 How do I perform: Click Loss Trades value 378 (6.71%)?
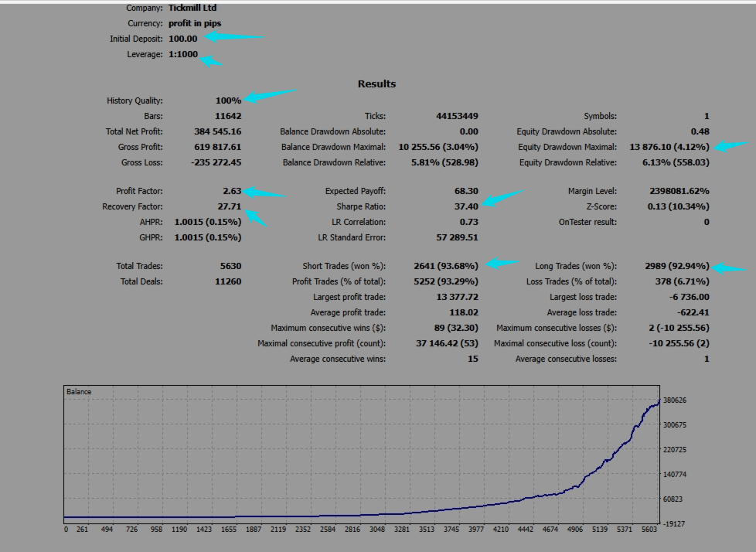683,281
